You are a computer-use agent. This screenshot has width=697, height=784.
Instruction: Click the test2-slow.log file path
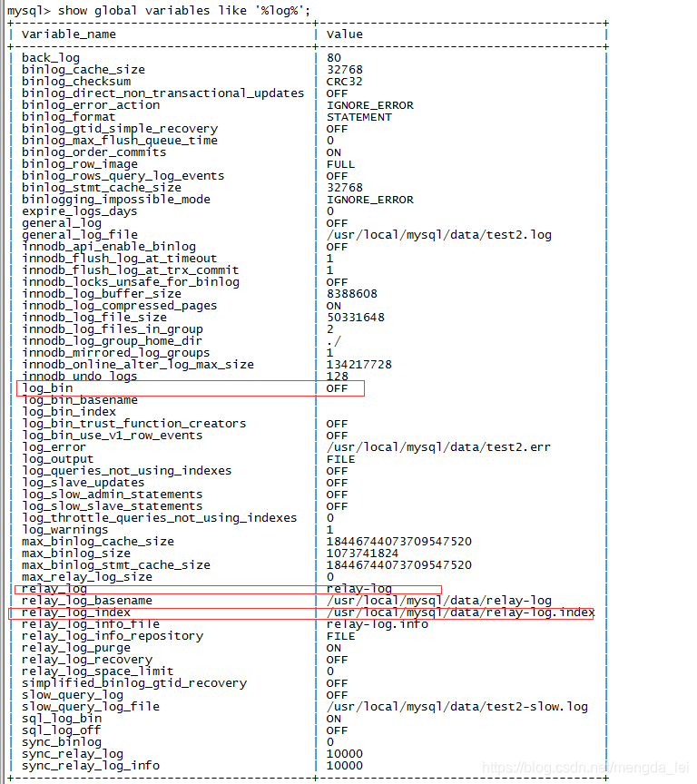coord(457,707)
